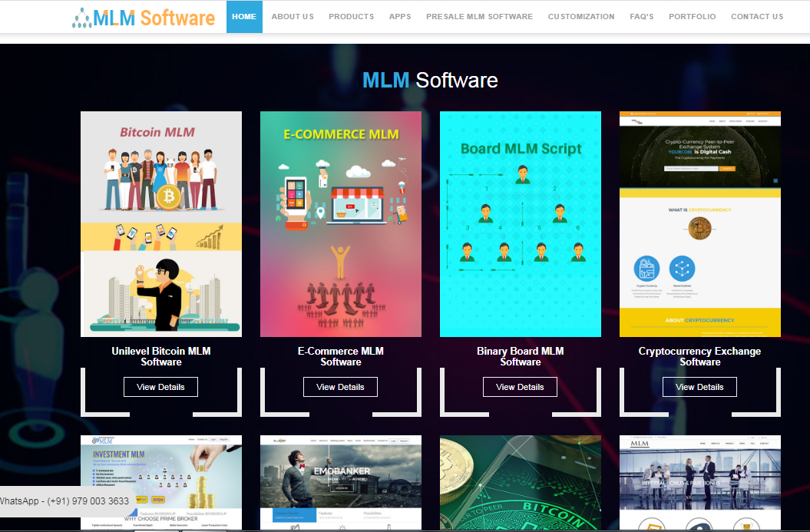Open the Board MLM Script preview
The height and width of the screenshot is (532, 810).
[520, 223]
